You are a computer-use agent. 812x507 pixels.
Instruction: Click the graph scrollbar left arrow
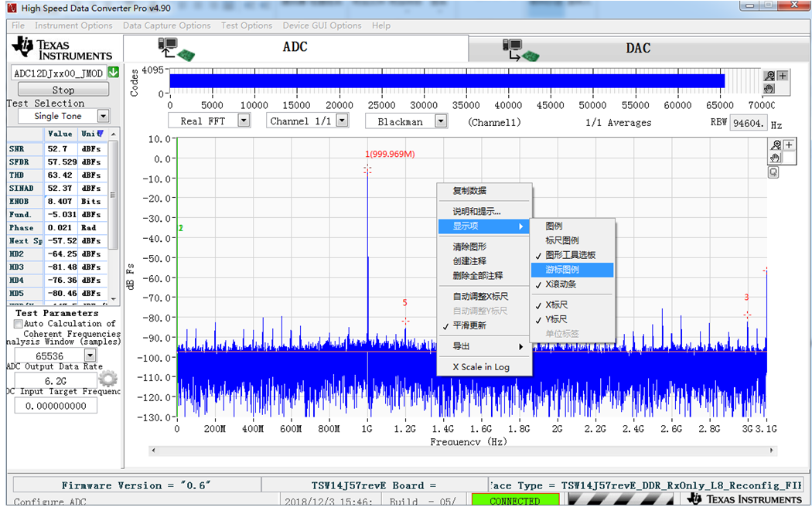(153, 451)
